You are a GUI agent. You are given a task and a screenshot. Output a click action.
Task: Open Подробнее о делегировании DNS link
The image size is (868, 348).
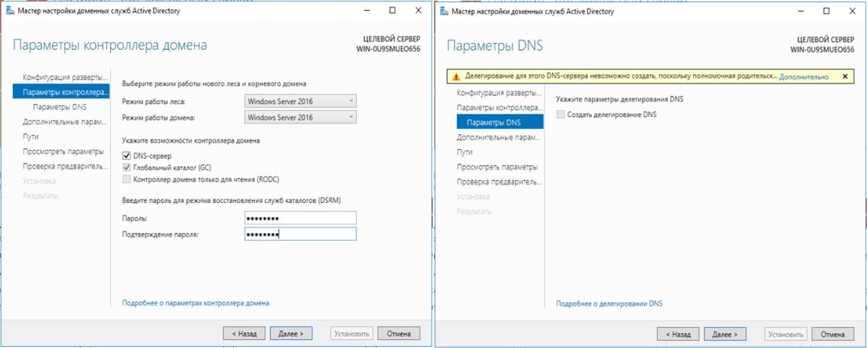click(609, 304)
